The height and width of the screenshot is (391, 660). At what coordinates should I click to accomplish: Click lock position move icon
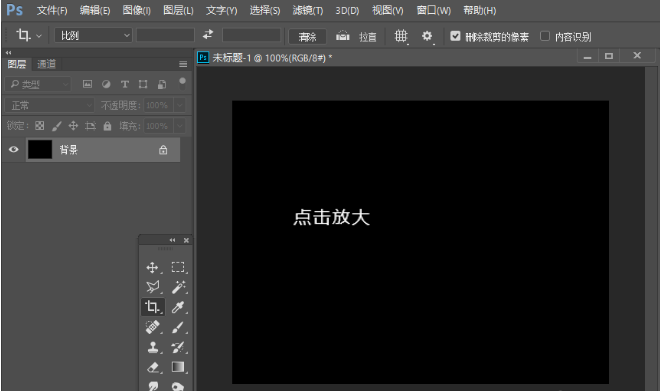tap(73, 125)
